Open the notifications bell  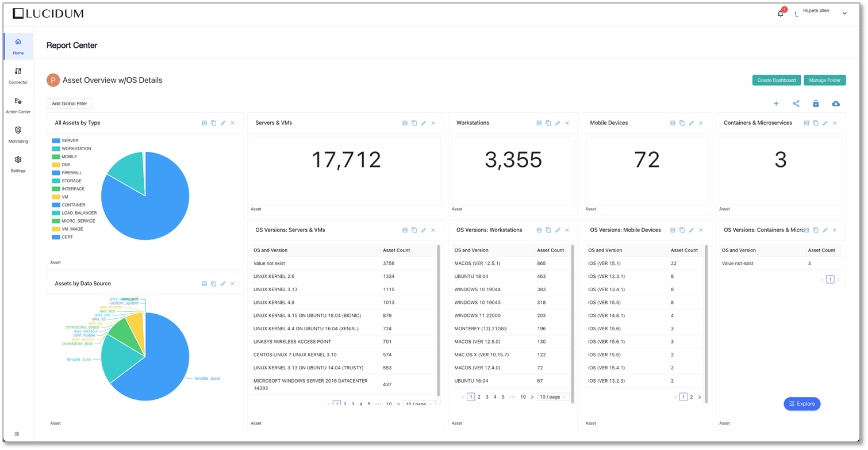pos(780,13)
